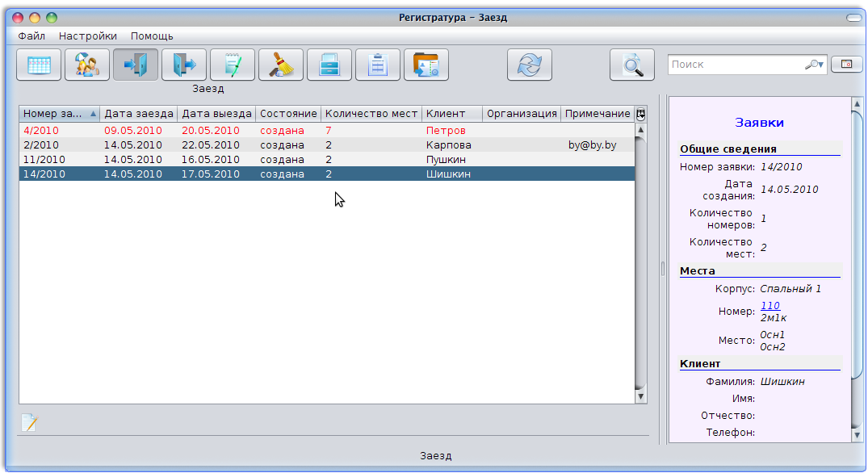This screenshot has height=473, width=868.
Task: Open column chooser icon at table header corner
Action: [640, 114]
